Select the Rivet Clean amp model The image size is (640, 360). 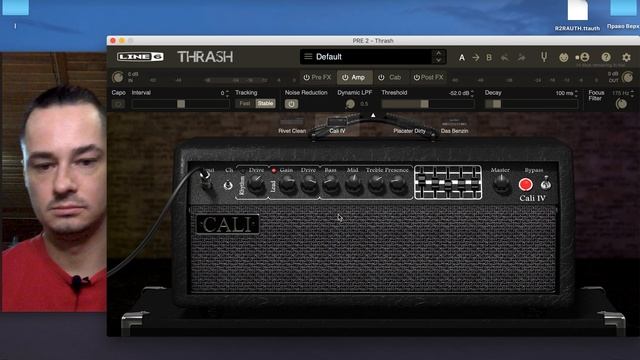[292, 126]
